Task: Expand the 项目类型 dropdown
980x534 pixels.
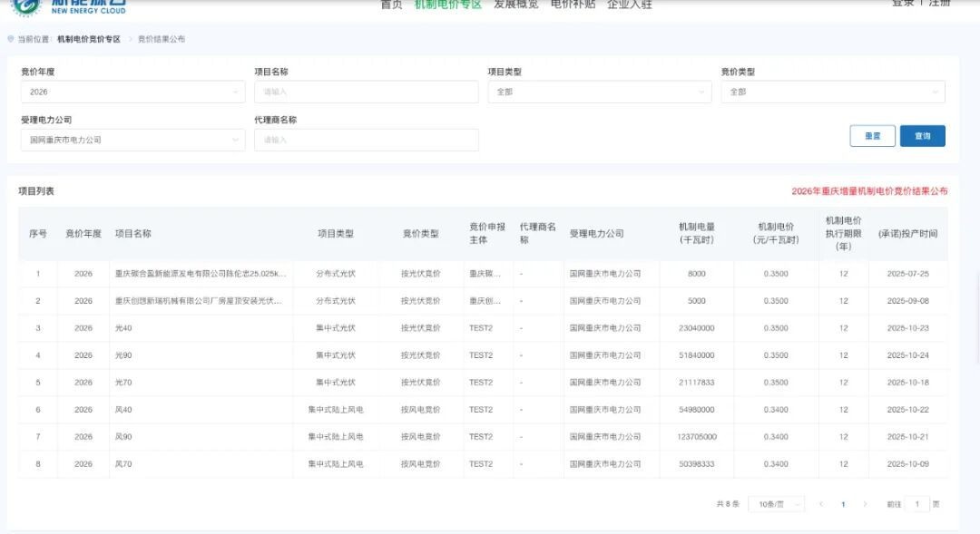Action: point(599,92)
